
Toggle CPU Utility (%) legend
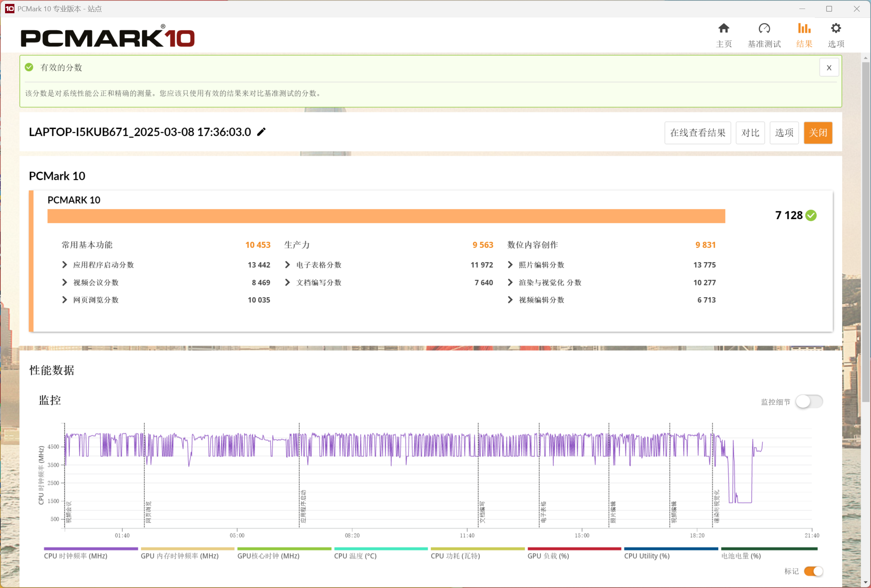671,554
